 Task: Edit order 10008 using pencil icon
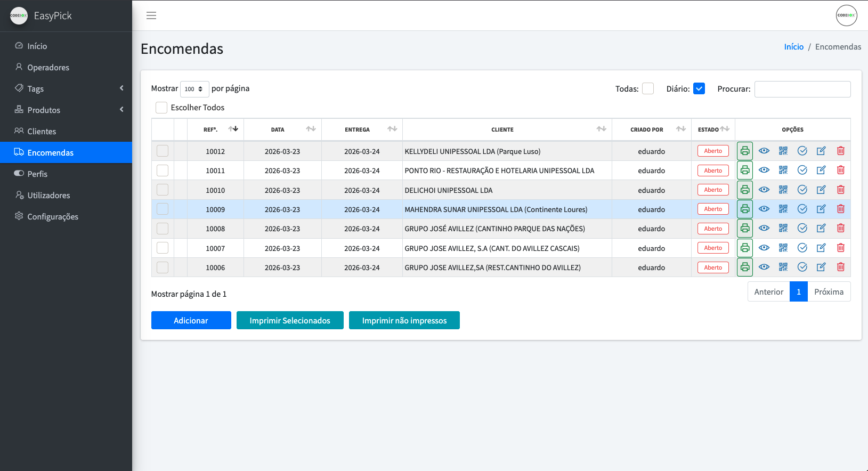(821, 229)
